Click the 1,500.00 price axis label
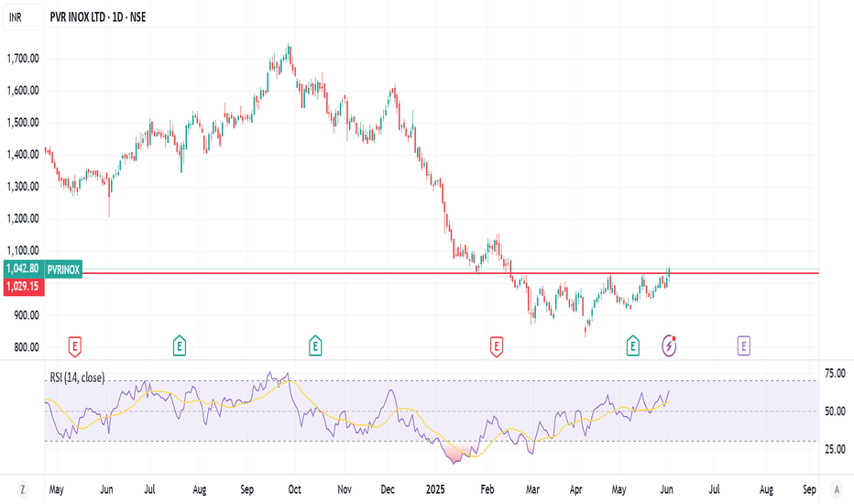 (x=23, y=123)
